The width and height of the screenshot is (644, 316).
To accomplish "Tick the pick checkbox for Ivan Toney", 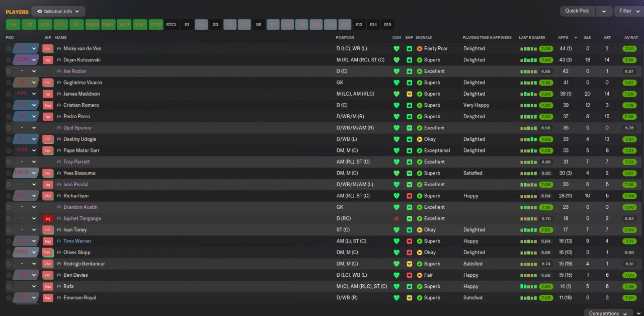I will tap(9, 230).
